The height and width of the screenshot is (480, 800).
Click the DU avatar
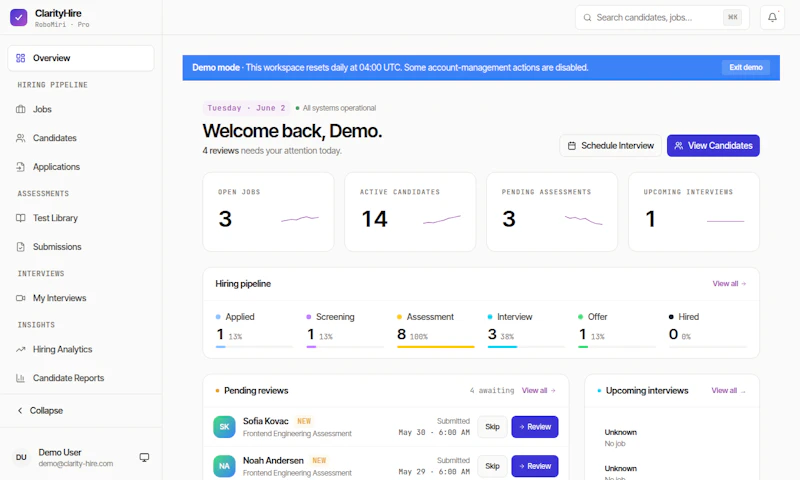point(21,458)
